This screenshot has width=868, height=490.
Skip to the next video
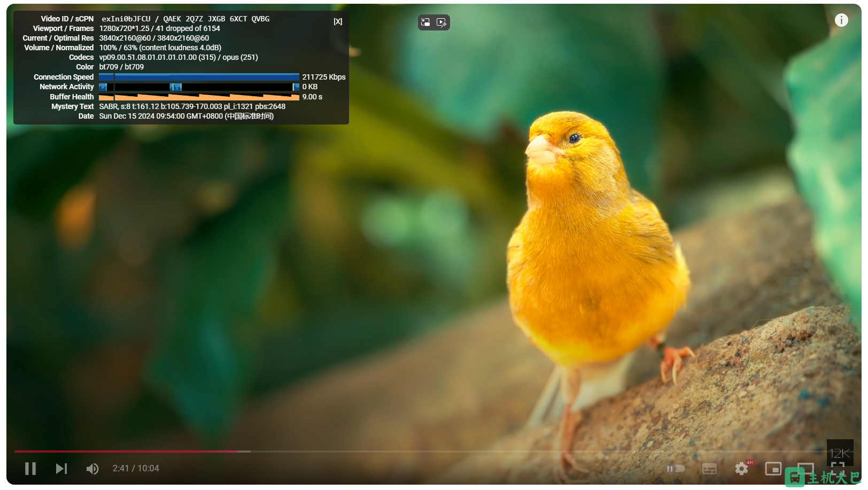(61, 469)
